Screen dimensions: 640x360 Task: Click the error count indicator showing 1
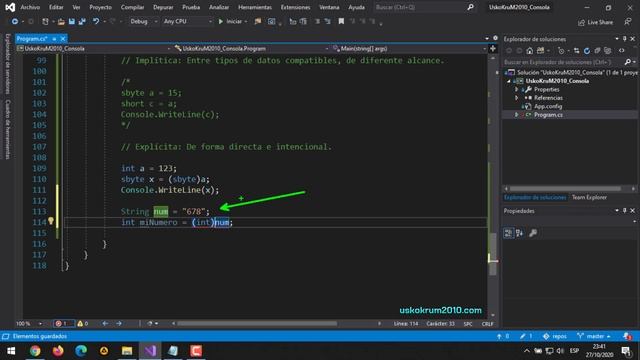(x=64, y=324)
